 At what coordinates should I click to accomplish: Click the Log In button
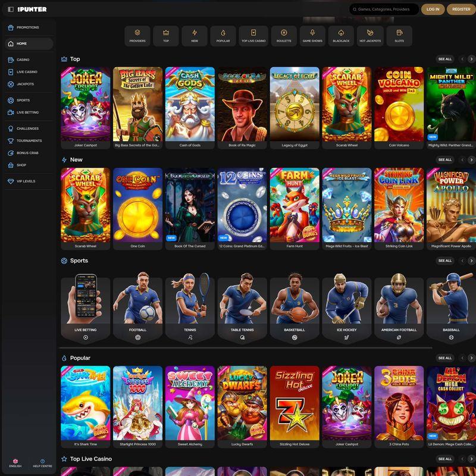(433, 10)
